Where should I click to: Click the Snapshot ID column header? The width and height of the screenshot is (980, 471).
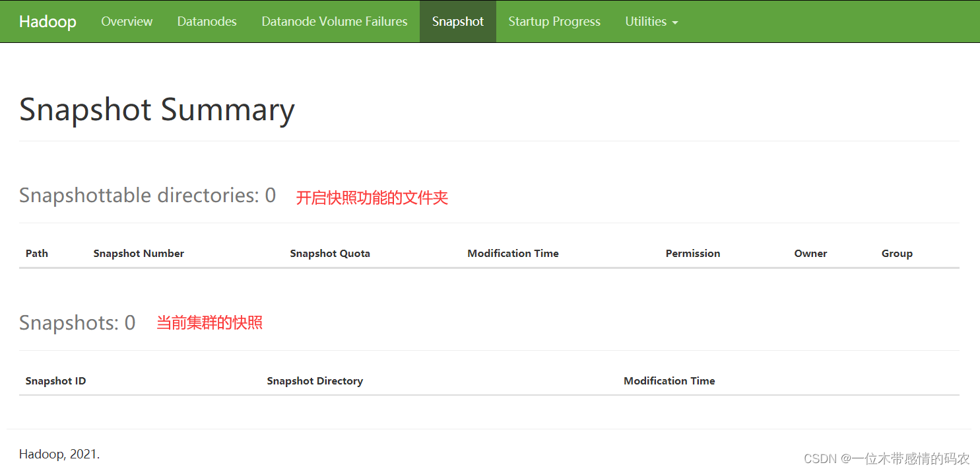pyautogui.click(x=55, y=381)
